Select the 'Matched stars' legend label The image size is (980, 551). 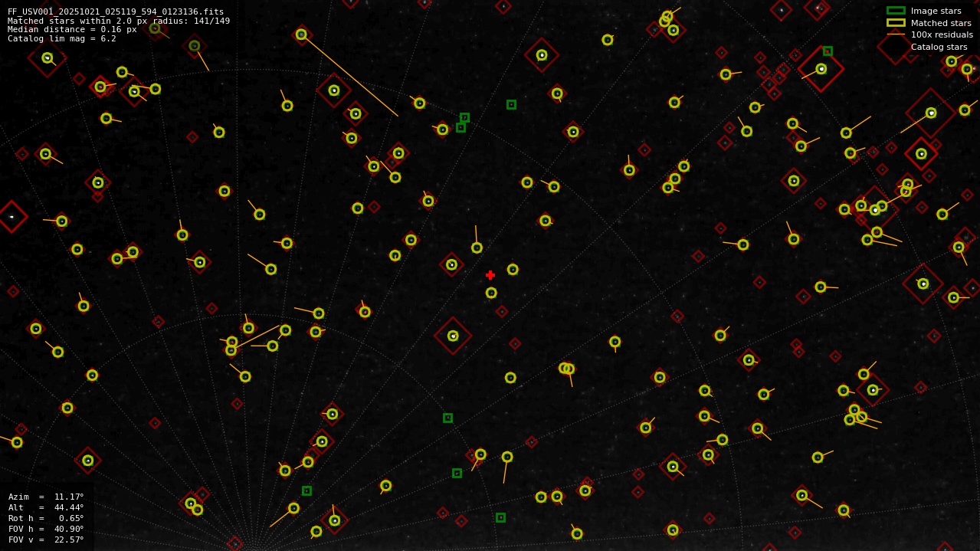(941, 23)
